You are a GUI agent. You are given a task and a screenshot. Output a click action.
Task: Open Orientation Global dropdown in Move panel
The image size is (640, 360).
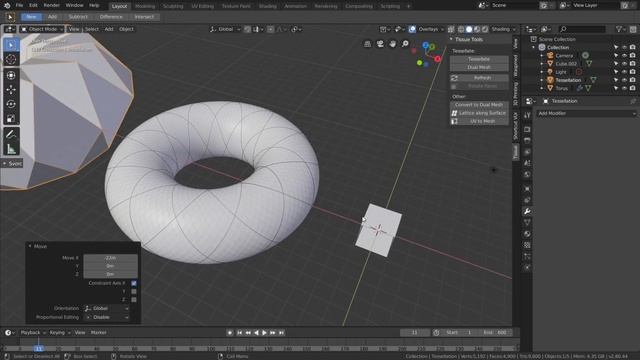click(x=107, y=309)
